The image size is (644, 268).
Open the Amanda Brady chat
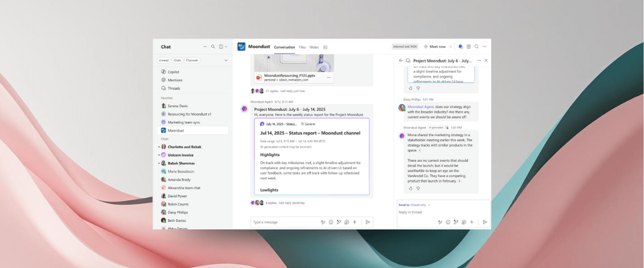(193, 180)
